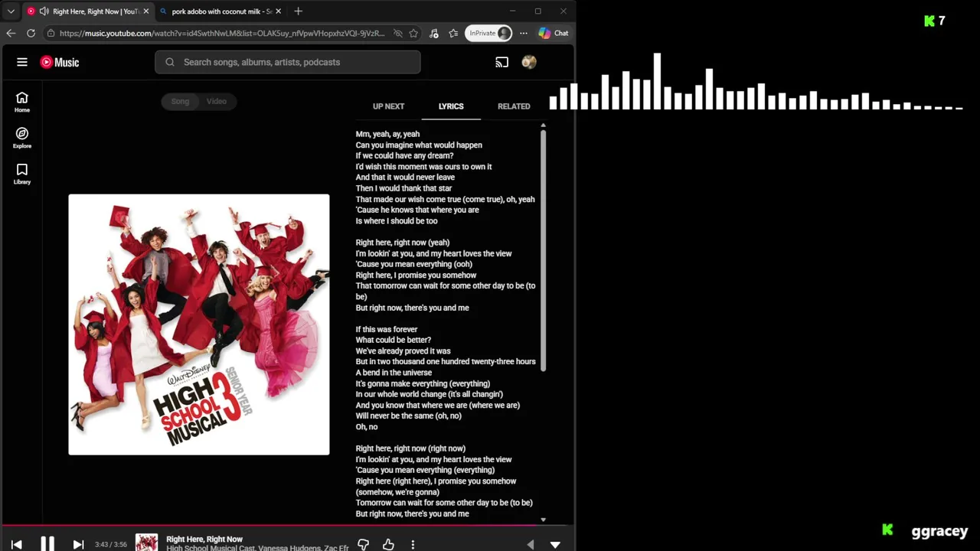Open the browser favorites list
The image size is (980, 551).
coord(453,33)
